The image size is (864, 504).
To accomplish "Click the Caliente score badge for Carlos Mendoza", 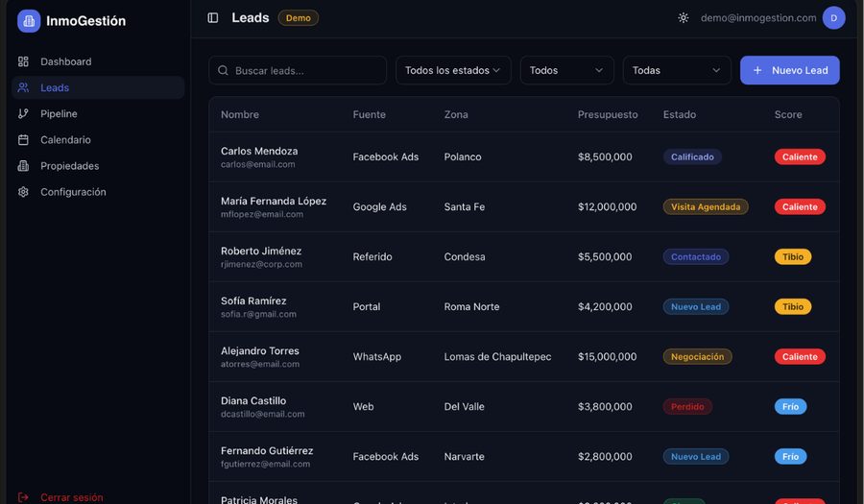I will click(800, 157).
